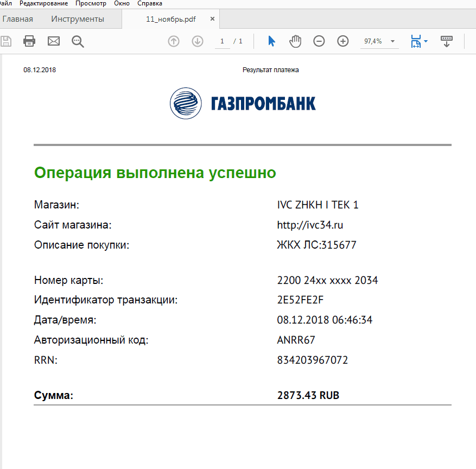Click the Магазин: label
The image size is (476, 469).
[x=56, y=205]
